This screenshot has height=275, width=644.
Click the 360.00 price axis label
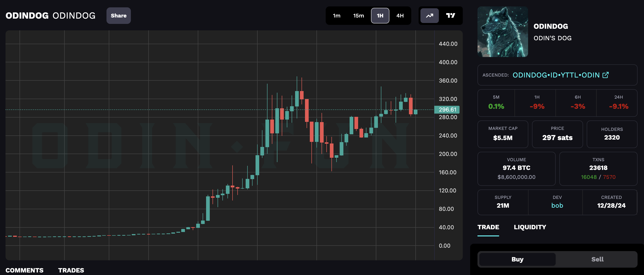(x=448, y=80)
